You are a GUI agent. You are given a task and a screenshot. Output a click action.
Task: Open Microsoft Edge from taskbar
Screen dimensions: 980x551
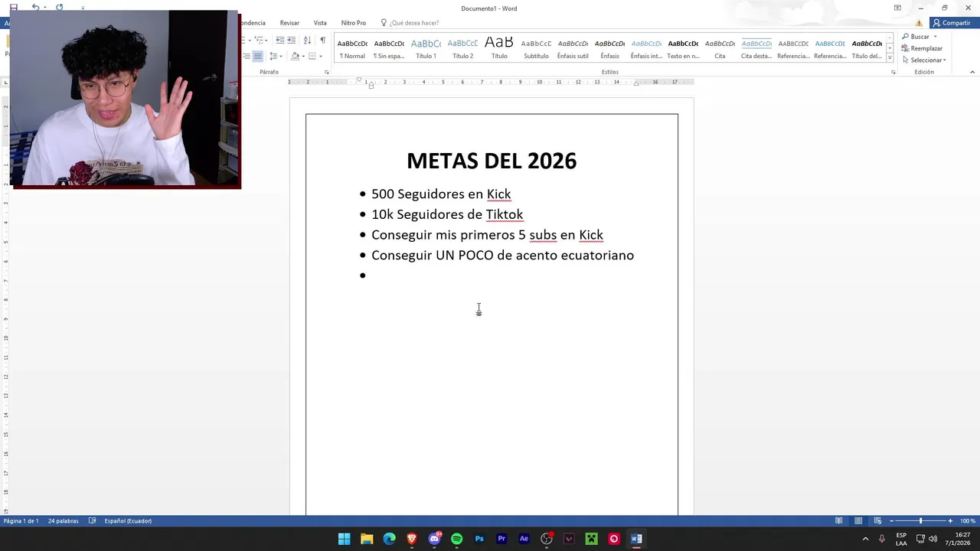click(389, 539)
